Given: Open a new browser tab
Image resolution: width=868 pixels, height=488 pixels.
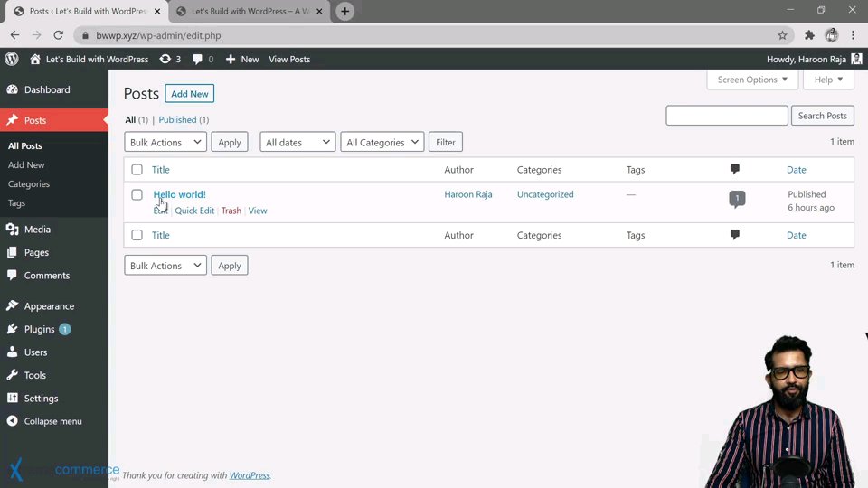Looking at the screenshot, I should (x=344, y=11).
